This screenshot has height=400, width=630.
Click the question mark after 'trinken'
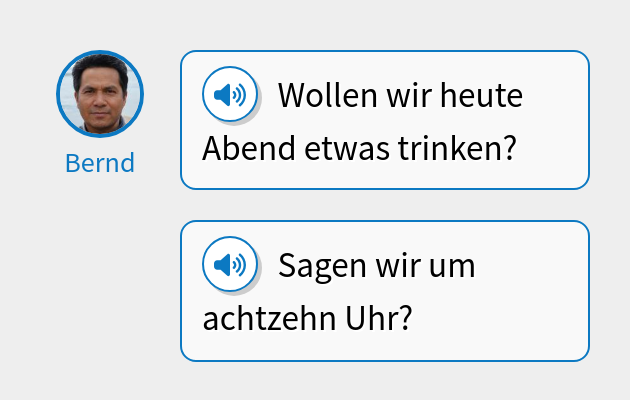point(508,150)
